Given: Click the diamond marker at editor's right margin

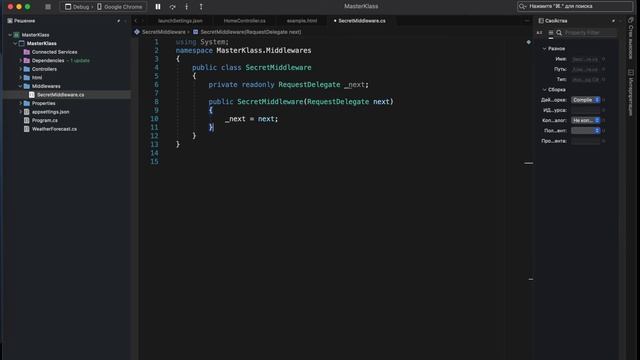Looking at the screenshot, I should tap(529, 42).
